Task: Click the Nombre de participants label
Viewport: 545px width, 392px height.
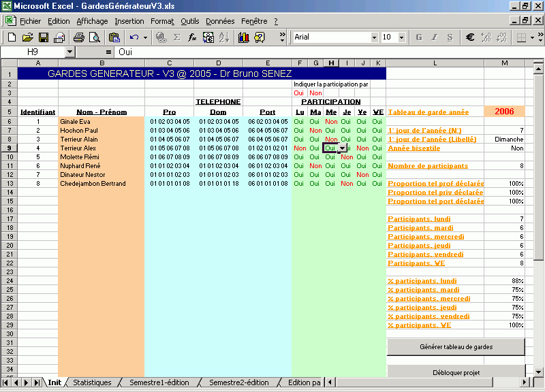Action: pyautogui.click(x=428, y=166)
